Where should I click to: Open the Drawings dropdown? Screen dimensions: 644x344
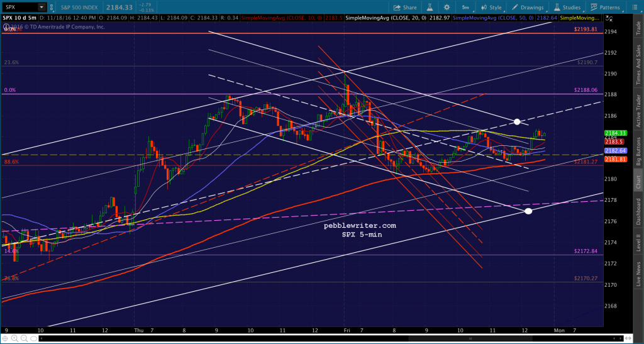coord(528,8)
